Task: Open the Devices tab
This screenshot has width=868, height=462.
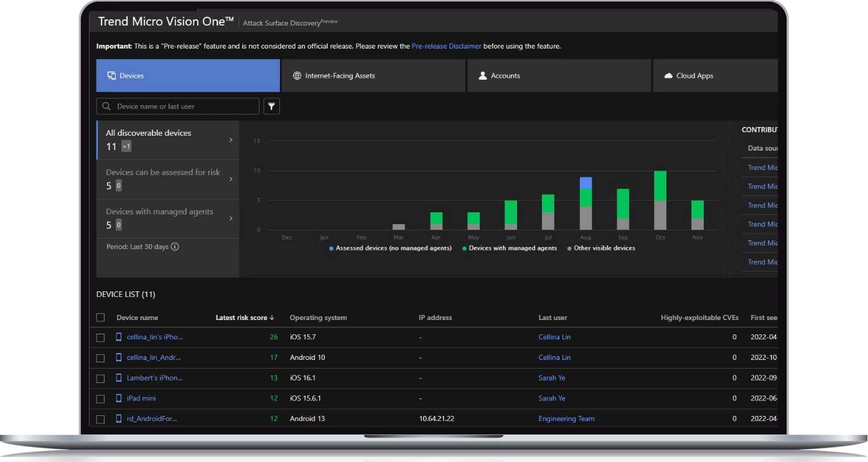Action: (x=188, y=75)
